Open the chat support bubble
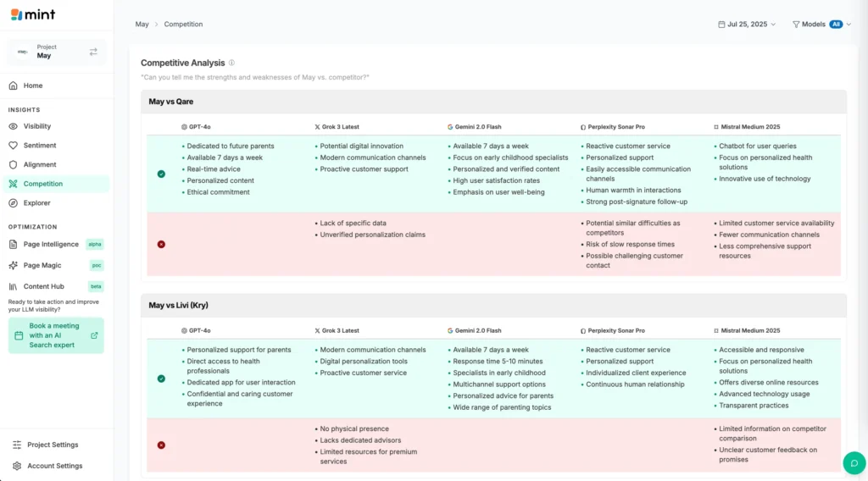 [x=854, y=463]
